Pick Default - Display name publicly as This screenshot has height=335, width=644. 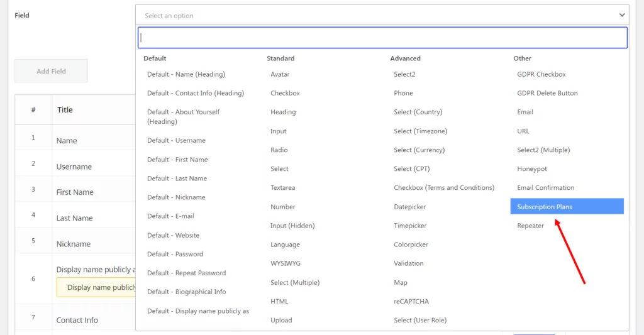[x=198, y=311]
